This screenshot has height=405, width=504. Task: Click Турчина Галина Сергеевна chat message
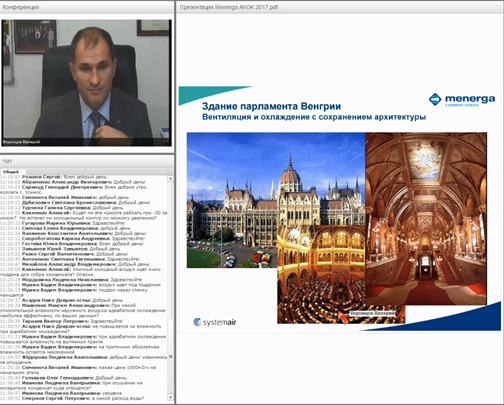[62, 207]
